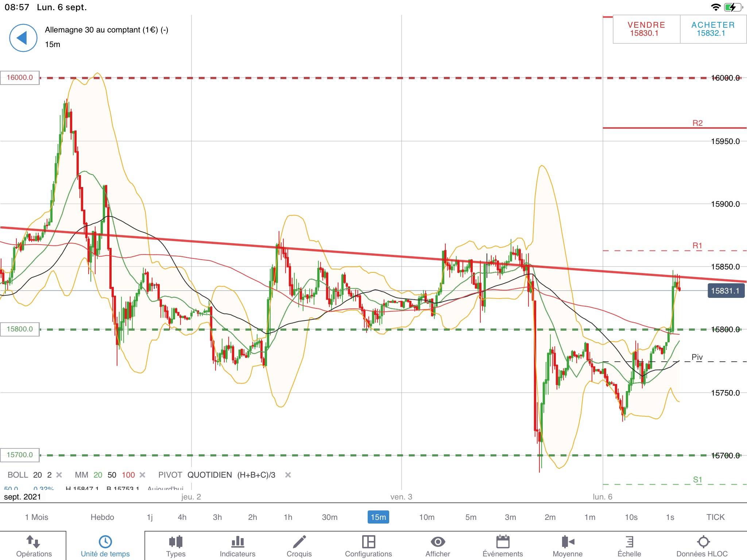Tap the blue back arrow button
The width and height of the screenshot is (747, 560).
coord(23,38)
